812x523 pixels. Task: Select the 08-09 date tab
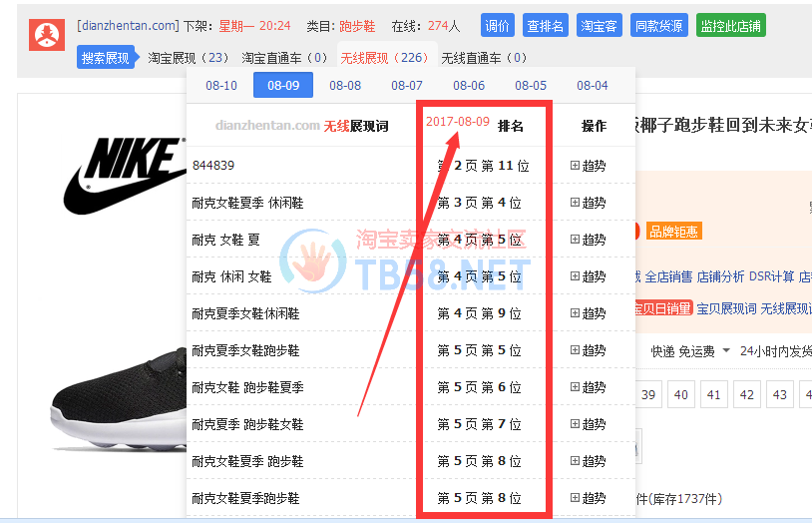(283, 85)
